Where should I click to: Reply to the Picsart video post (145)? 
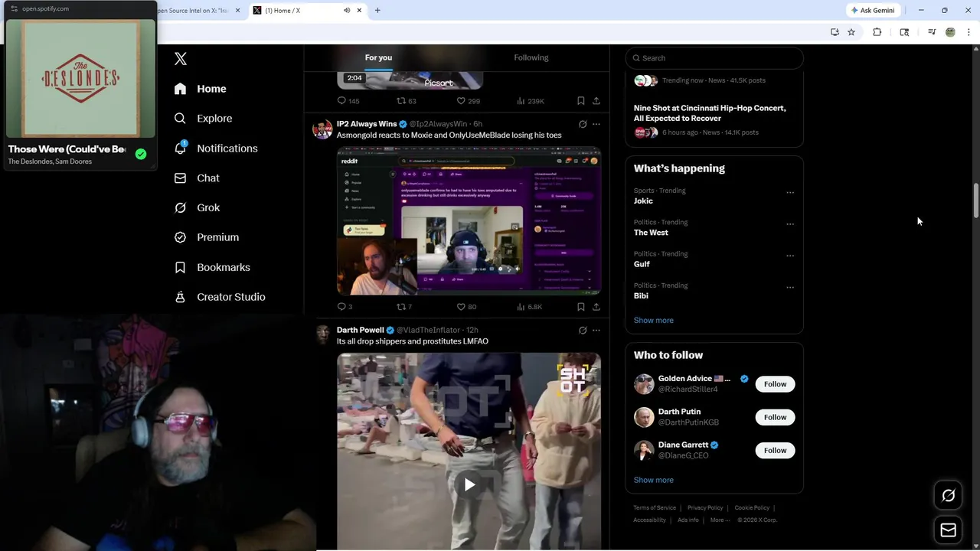[348, 101]
